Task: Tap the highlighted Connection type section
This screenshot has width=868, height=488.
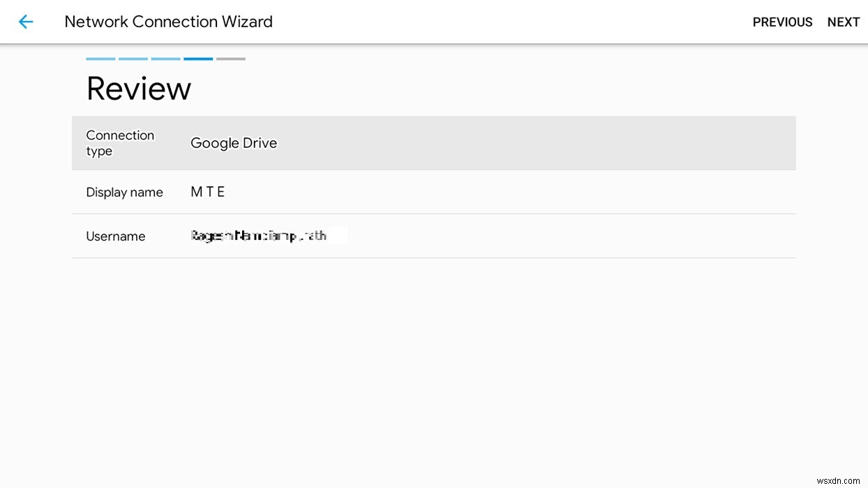Action: (433, 143)
